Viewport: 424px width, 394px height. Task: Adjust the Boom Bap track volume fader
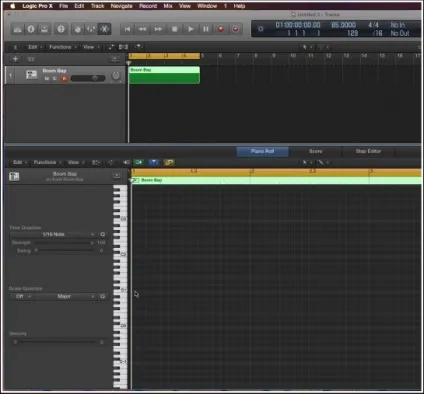tap(88, 78)
